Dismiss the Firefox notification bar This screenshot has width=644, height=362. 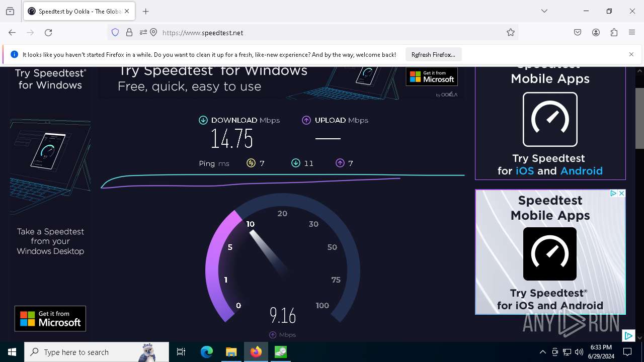click(631, 54)
